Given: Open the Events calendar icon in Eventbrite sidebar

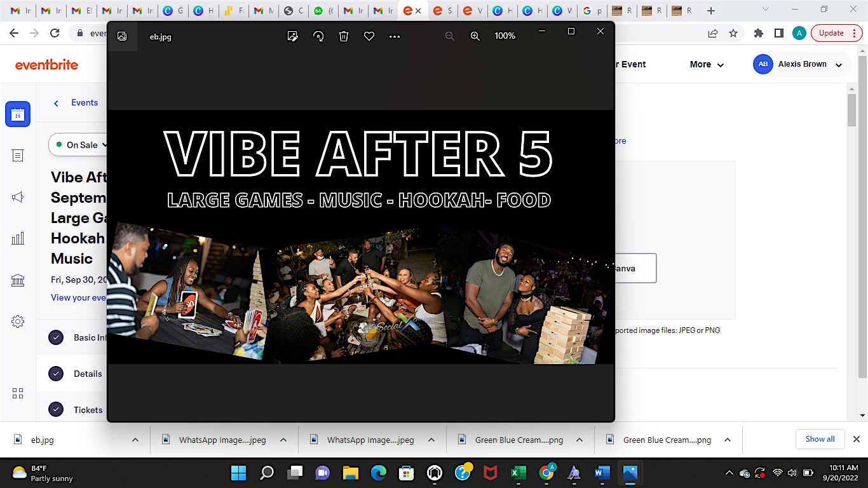Looking at the screenshot, I should (x=18, y=114).
